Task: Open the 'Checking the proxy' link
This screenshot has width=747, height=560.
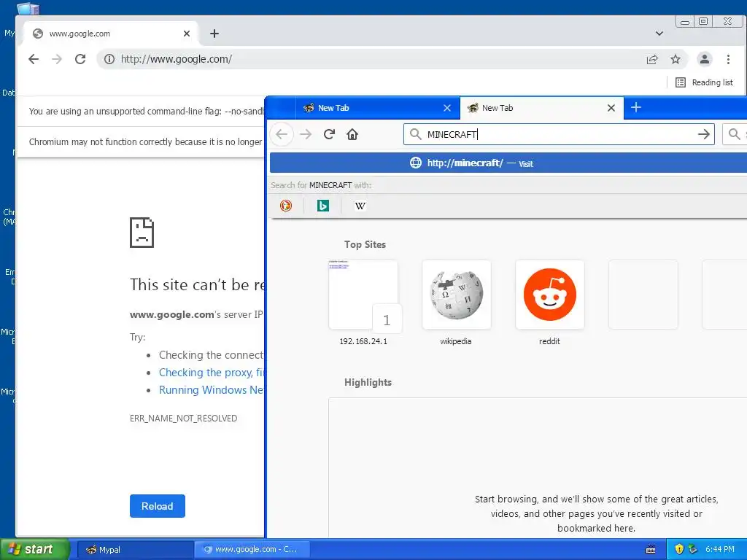Action: 212,373
